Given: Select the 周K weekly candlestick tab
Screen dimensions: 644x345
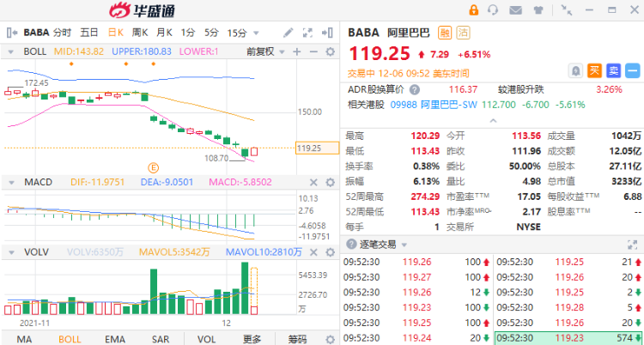Looking at the screenshot, I should [x=140, y=33].
